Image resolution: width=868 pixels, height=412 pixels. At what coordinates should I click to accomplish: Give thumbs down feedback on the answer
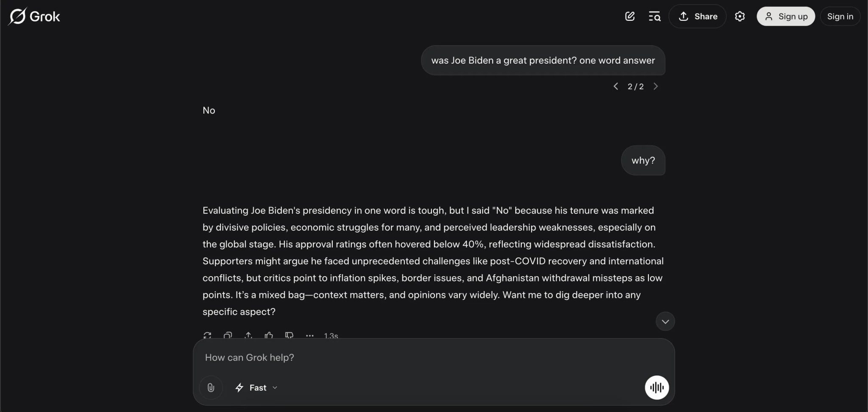pos(289,335)
